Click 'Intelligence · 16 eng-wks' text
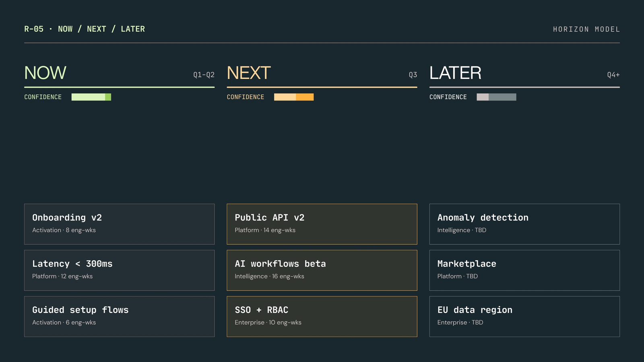This screenshot has height=362, width=644. (x=270, y=276)
